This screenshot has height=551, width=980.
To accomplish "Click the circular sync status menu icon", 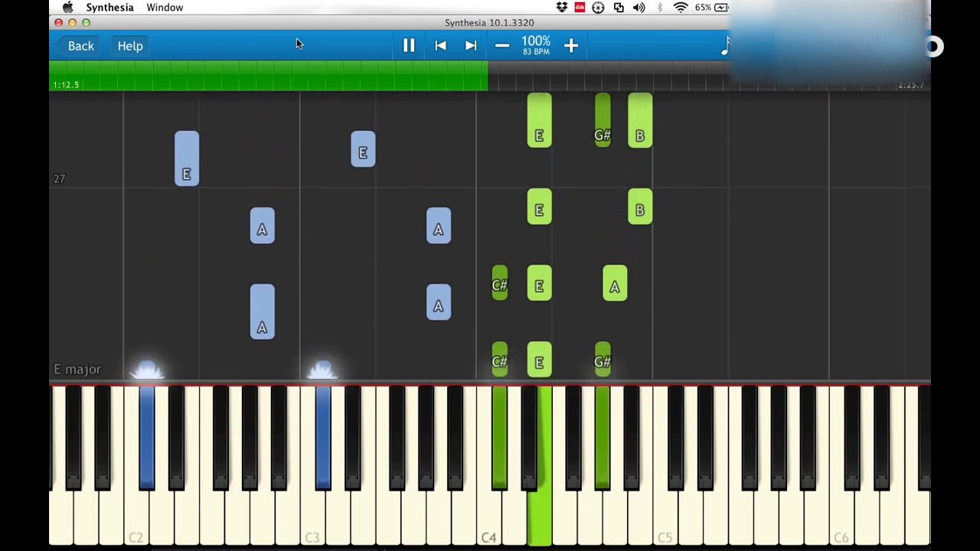I will click(x=598, y=8).
